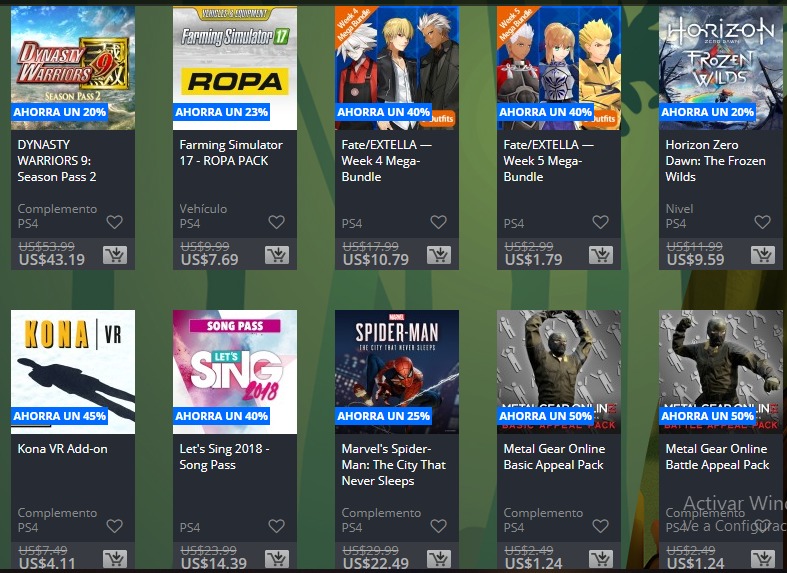Toggle wishlist heart for Spider-Man City Never Sleeps
Screen dimensions: 787x573
[x=439, y=526]
